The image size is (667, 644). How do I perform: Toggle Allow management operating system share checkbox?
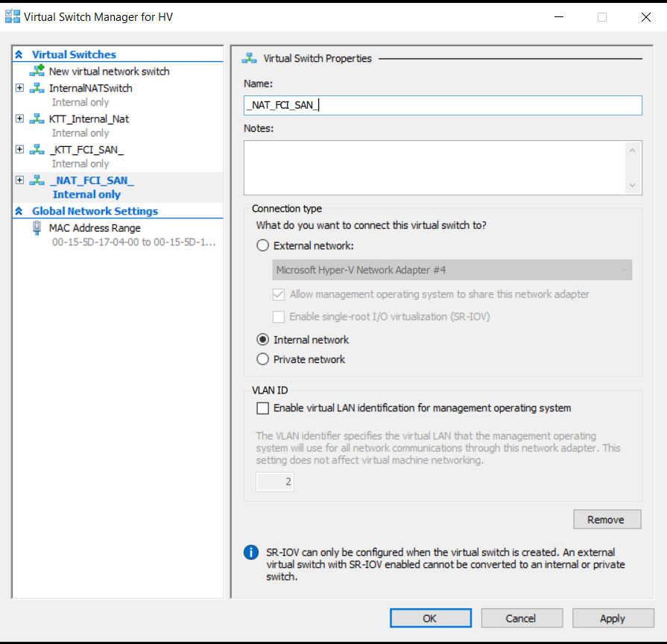point(279,294)
